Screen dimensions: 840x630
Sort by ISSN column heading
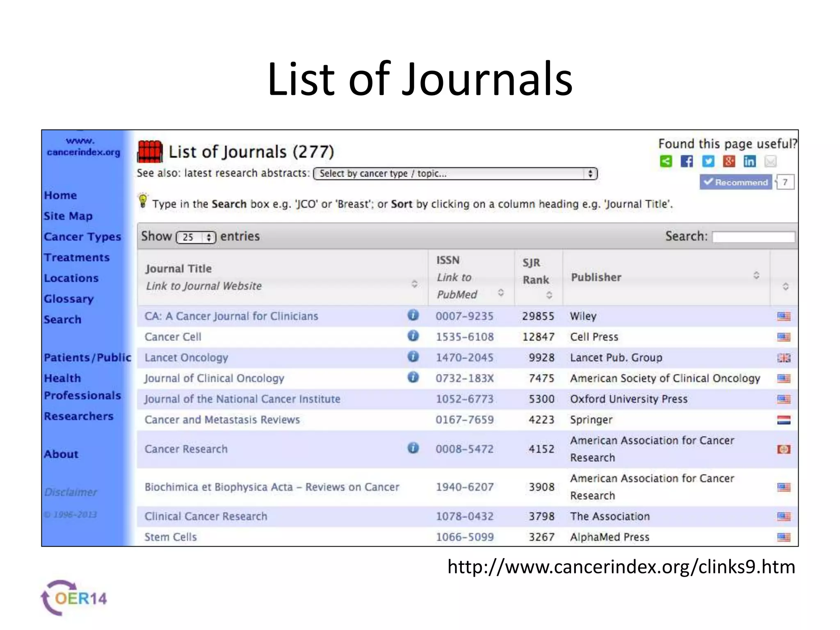[x=471, y=278]
